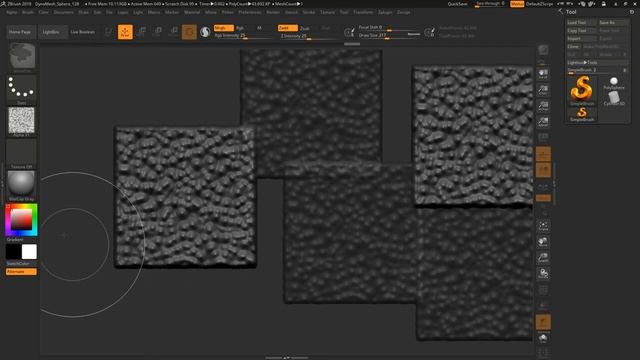
Task: Click the Home Page button
Action: tap(20, 32)
